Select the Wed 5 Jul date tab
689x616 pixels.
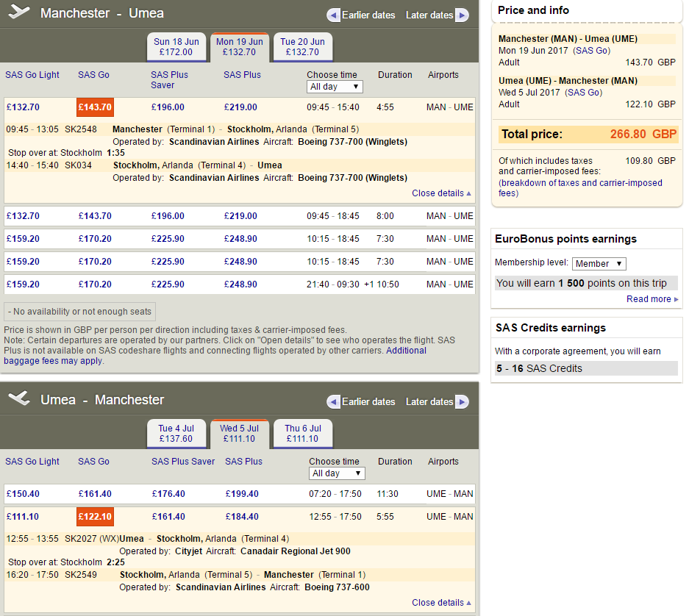coord(240,434)
